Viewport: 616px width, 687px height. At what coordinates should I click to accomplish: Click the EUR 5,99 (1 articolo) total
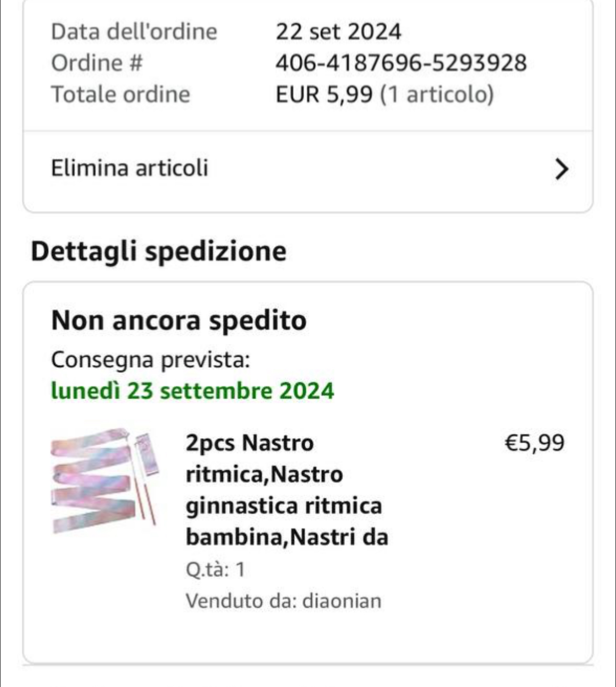click(x=384, y=94)
